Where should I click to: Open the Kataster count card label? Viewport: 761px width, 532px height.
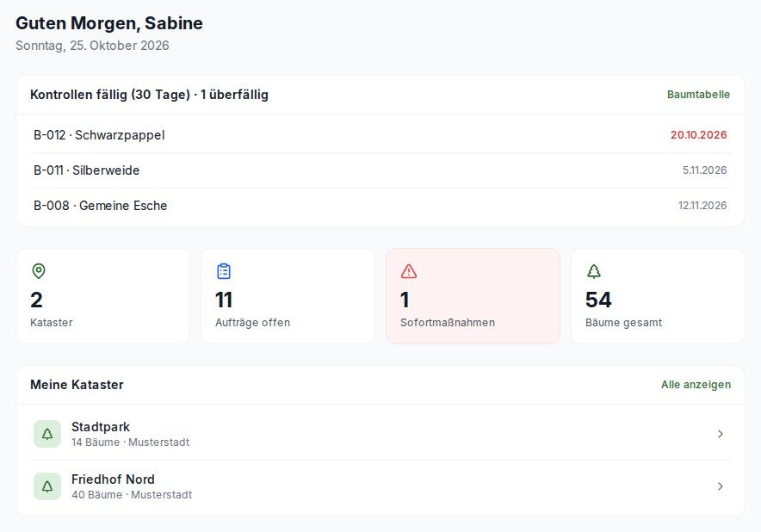tap(52, 322)
